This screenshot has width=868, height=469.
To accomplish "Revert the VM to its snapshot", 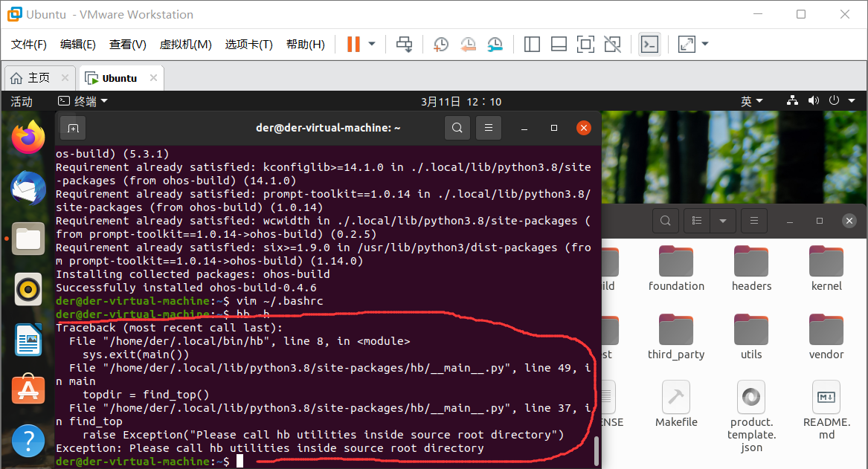I will click(x=468, y=44).
